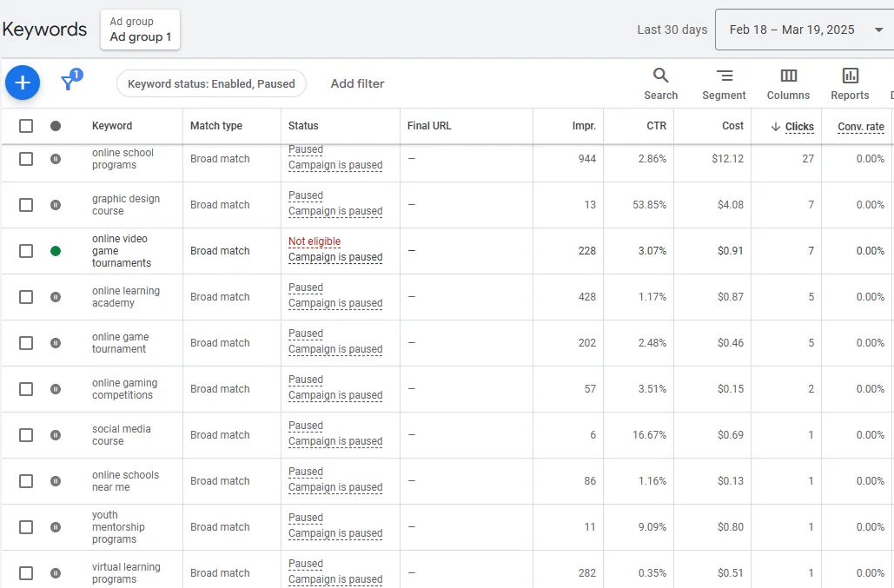The width and height of the screenshot is (894, 588).
Task: Open the date range dropdown Feb 18 – Mar 19
Action: pos(805,30)
